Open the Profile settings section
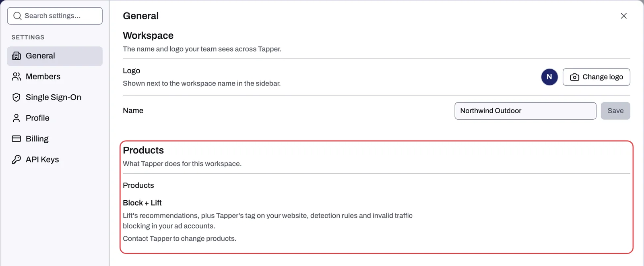The image size is (644, 266). tap(55, 118)
